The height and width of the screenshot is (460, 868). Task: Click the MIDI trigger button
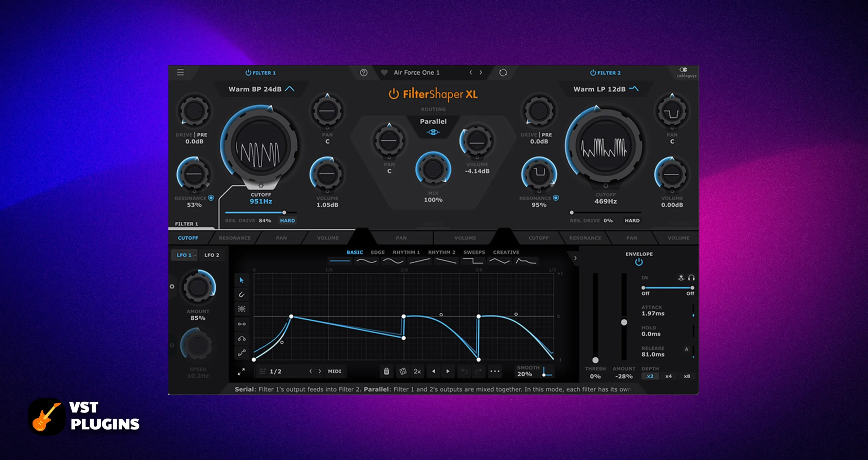tap(334, 372)
